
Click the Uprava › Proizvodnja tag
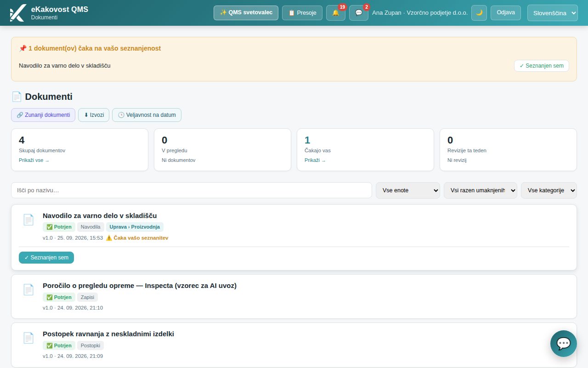[135, 227]
